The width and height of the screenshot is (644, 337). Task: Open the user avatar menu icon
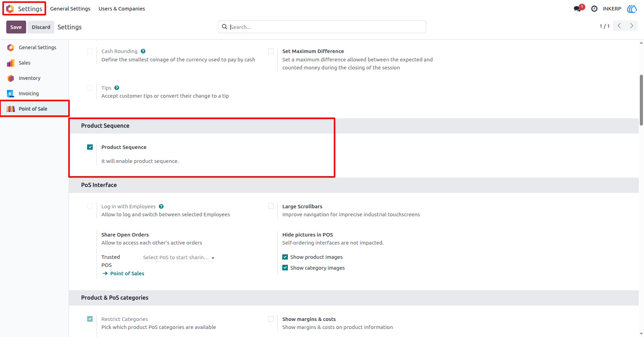632,9
